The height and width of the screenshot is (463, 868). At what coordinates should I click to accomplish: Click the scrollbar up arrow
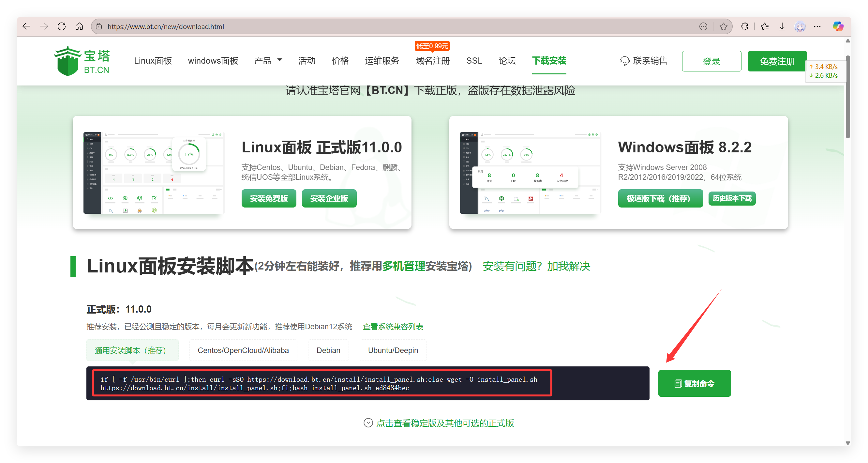pyautogui.click(x=848, y=41)
